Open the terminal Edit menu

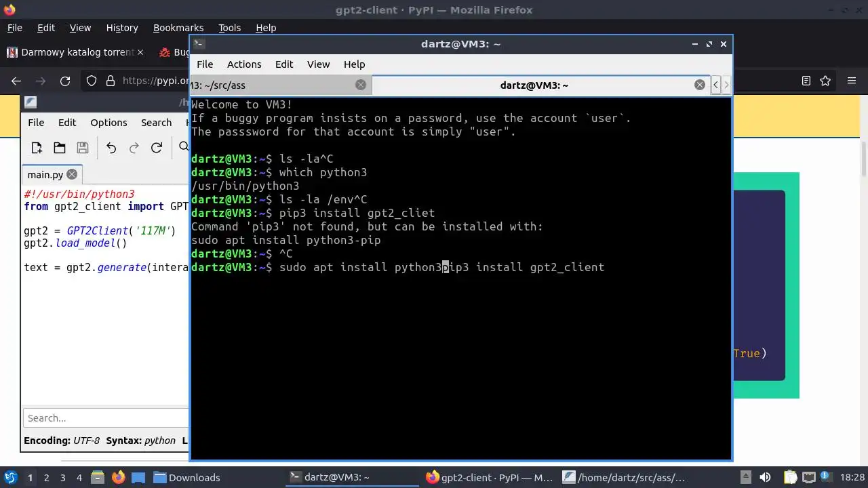(x=284, y=64)
